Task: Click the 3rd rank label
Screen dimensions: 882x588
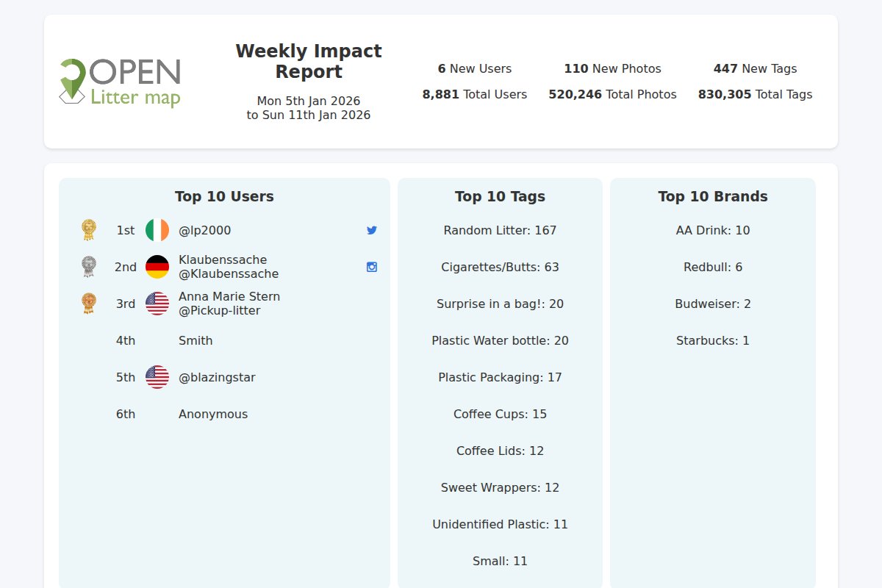Action: pos(126,304)
